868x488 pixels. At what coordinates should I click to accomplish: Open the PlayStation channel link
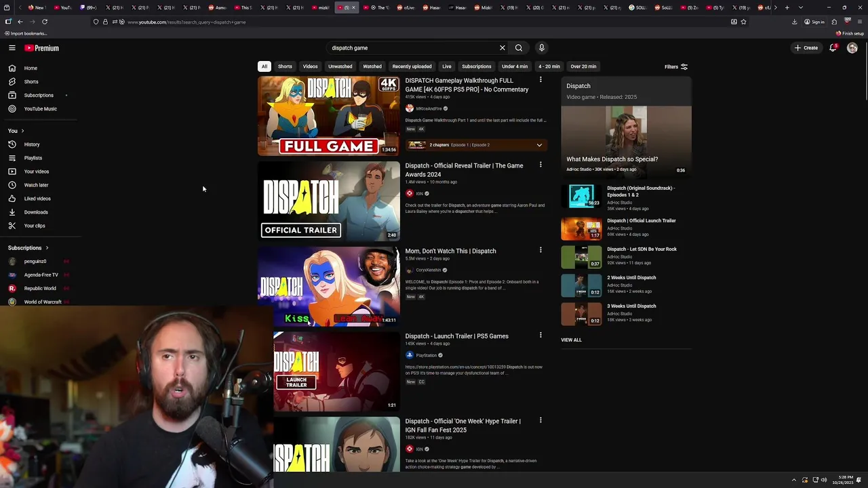[426, 355]
